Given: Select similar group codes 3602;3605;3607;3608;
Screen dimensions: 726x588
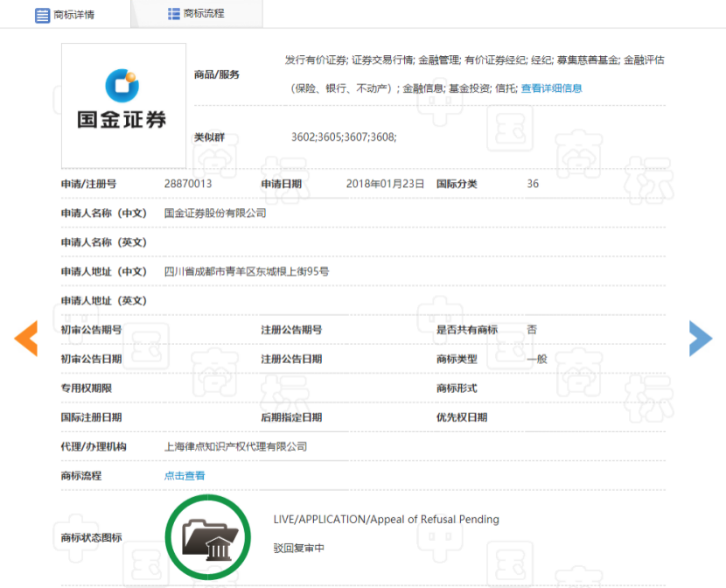Looking at the screenshot, I should click(x=344, y=137).
